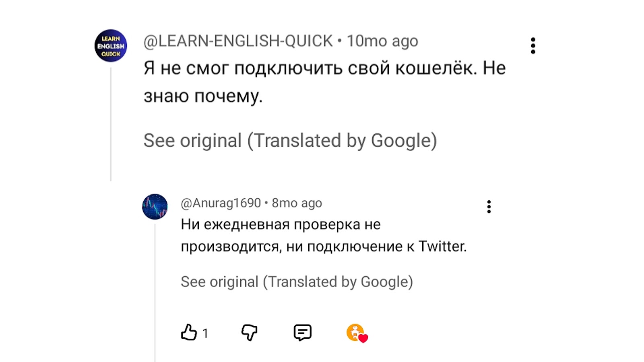Open the Anurag1690 profile picture
The image size is (644, 362).
pos(155,207)
